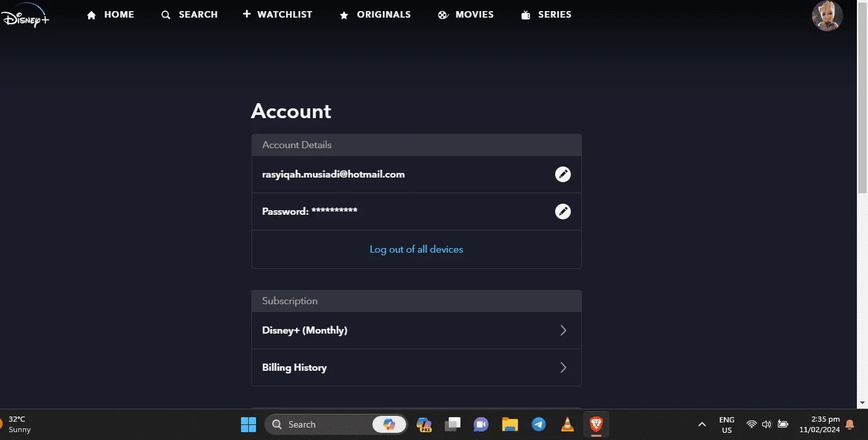The height and width of the screenshot is (440, 868).
Task: Open the 32°C Sunny weather widget
Action: click(x=17, y=424)
